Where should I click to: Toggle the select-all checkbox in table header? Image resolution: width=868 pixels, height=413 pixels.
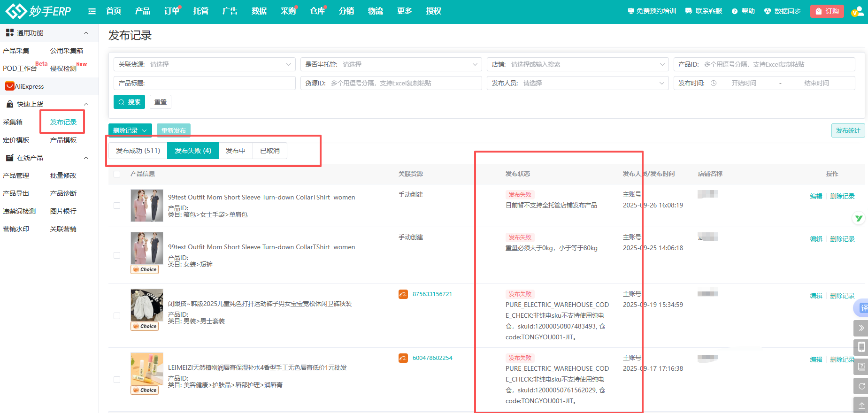[x=117, y=174]
